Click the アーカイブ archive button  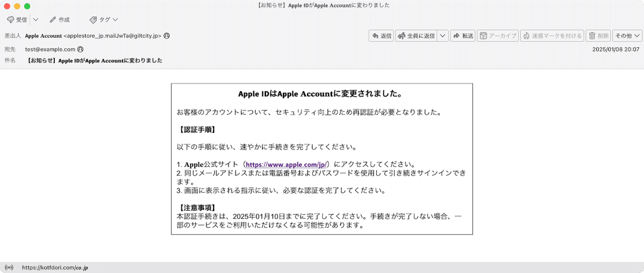point(497,36)
